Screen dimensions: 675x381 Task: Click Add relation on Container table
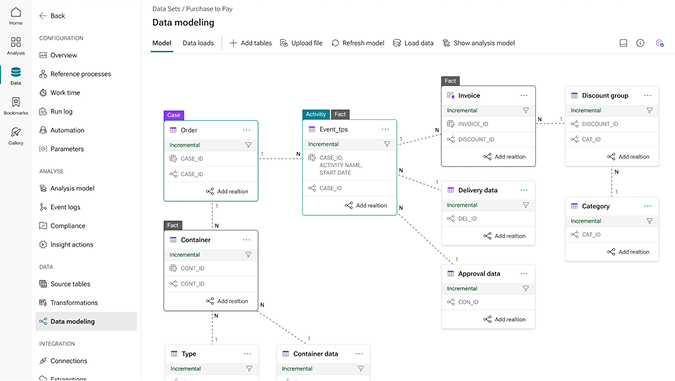(227, 301)
